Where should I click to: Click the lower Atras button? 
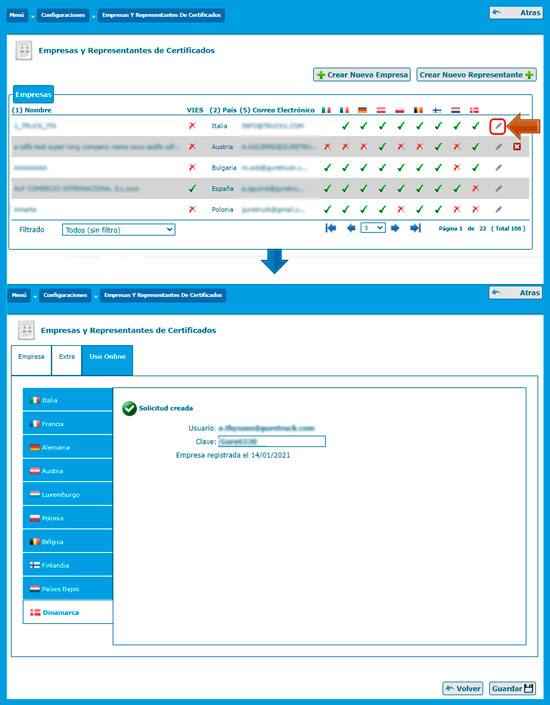pyautogui.click(x=515, y=293)
